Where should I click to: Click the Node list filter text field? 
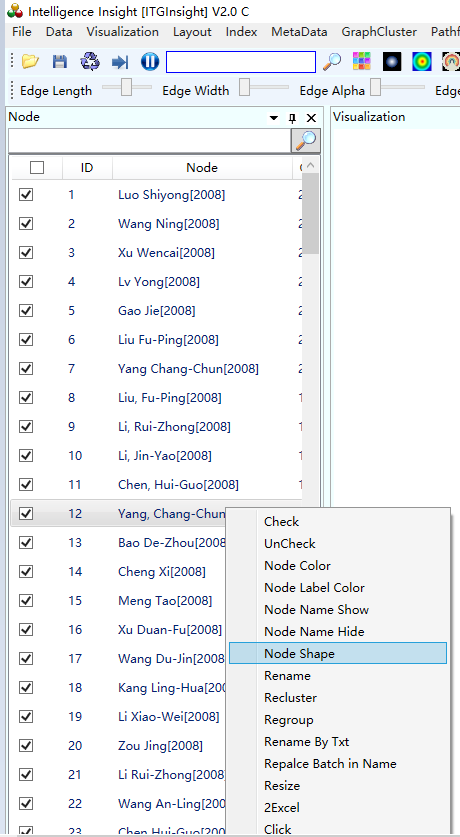[x=149, y=141]
